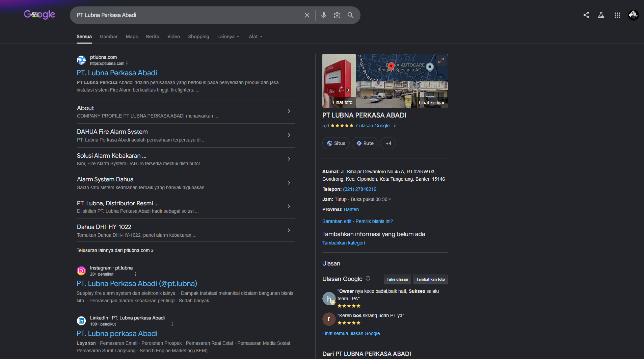Open the Dahua DHI-HY-1022 sitelink title

point(104,227)
